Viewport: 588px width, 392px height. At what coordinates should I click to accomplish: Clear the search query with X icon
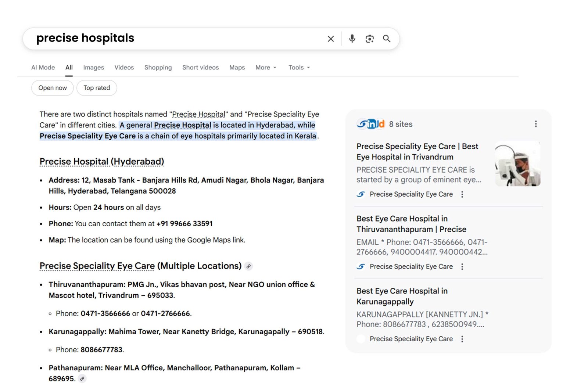330,39
